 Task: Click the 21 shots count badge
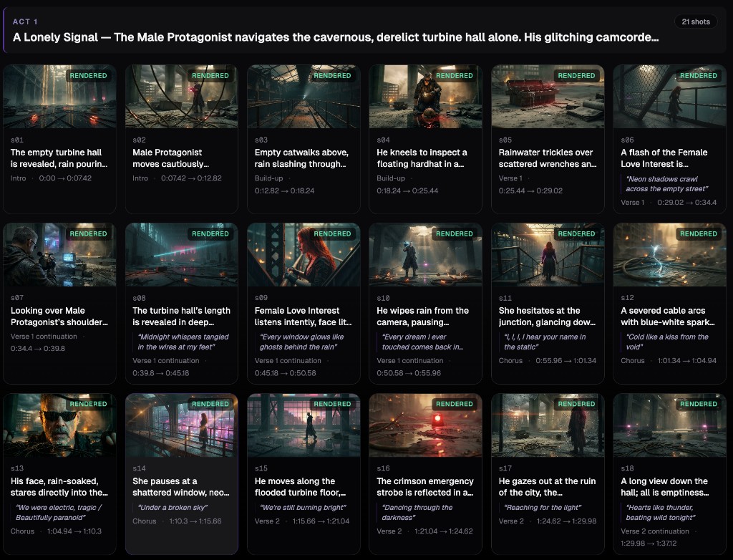pos(694,21)
